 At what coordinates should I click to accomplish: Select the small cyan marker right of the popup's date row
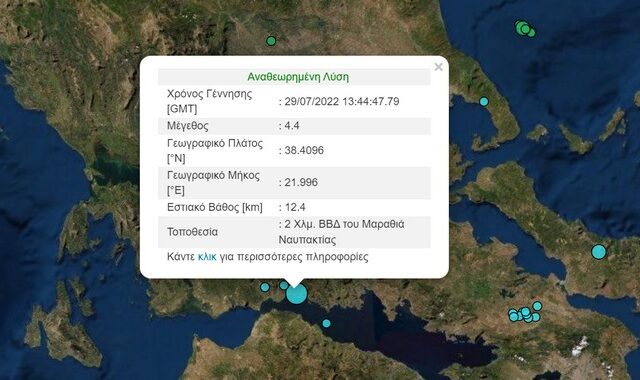484,102
